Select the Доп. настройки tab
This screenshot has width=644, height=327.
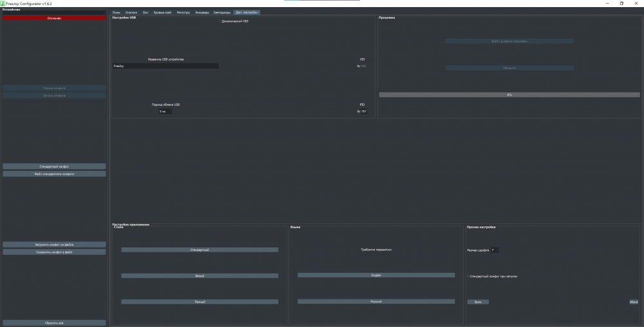(x=247, y=12)
